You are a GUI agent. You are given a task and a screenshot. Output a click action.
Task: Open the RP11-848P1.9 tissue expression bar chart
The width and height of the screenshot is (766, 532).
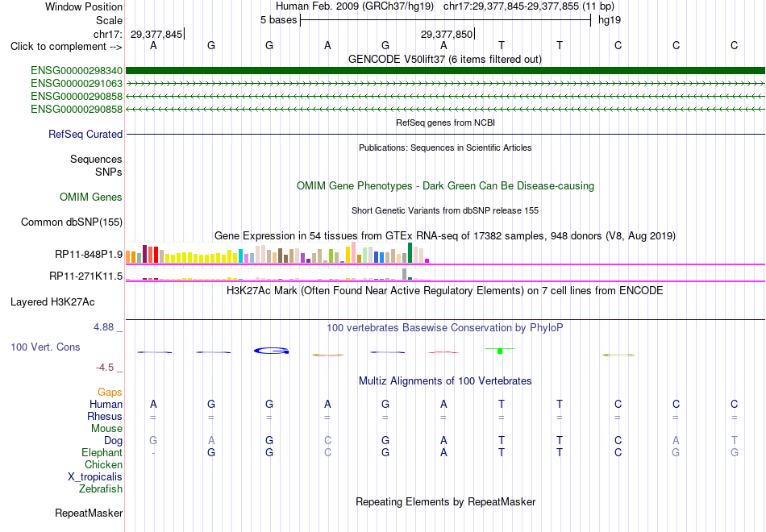[277, 254]
